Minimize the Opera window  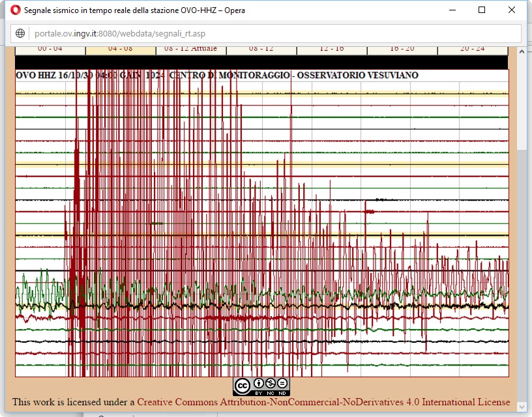tap(452, 10)
